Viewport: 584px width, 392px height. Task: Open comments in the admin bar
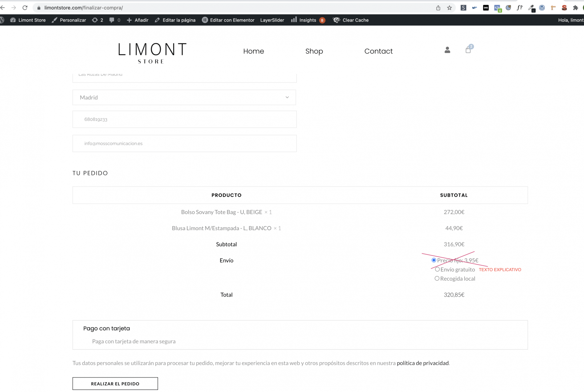(x=115, y=20)
